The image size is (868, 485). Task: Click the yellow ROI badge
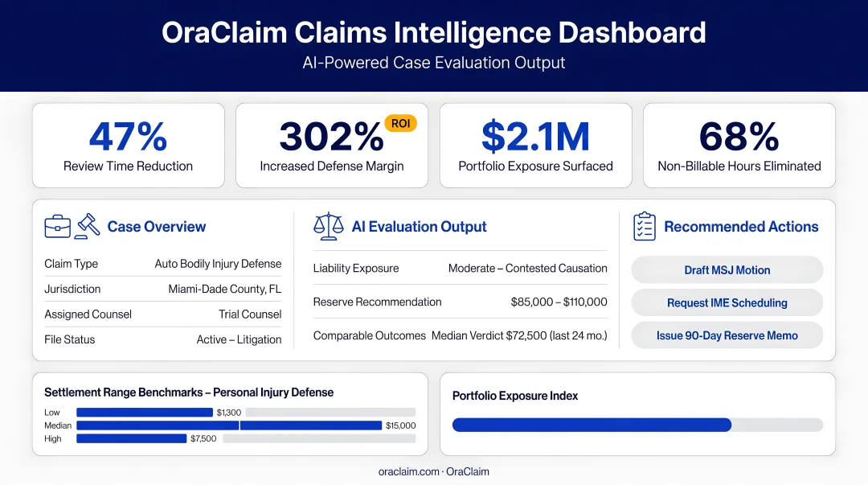click(401, 123)
